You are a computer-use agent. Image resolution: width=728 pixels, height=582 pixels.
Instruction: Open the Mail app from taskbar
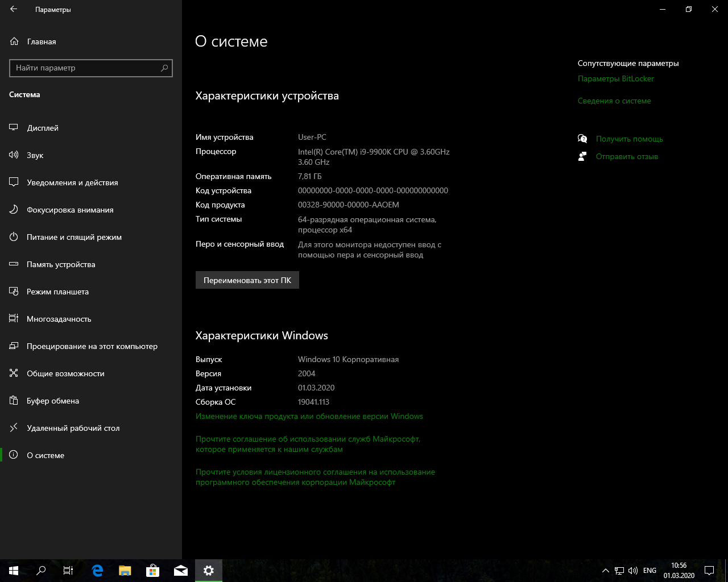coord(181,571)
